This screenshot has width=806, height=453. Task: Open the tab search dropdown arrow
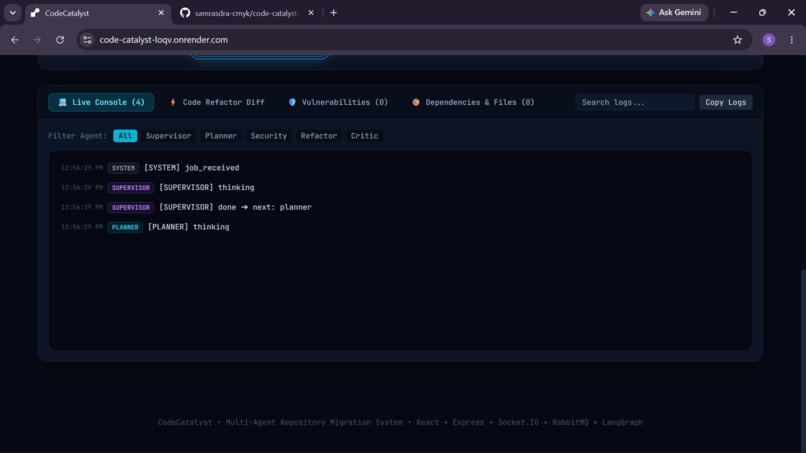pyautogui.click(x=12, y=13)
